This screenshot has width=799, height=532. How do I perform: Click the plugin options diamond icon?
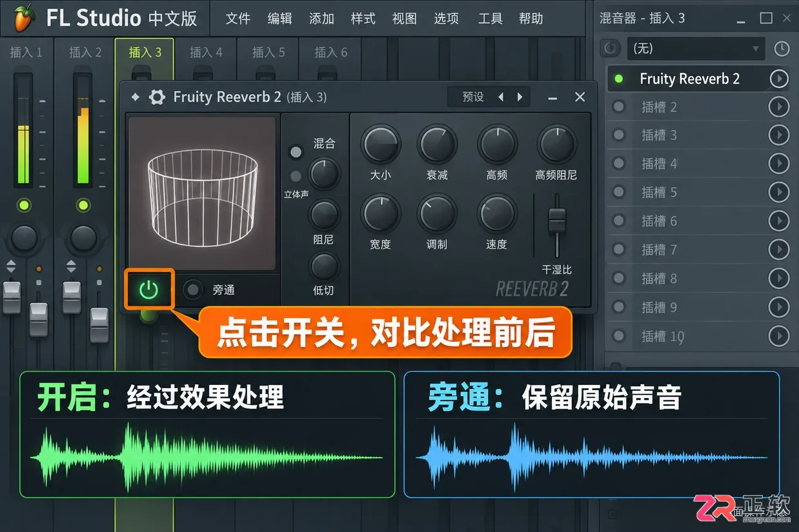[135, 97]
